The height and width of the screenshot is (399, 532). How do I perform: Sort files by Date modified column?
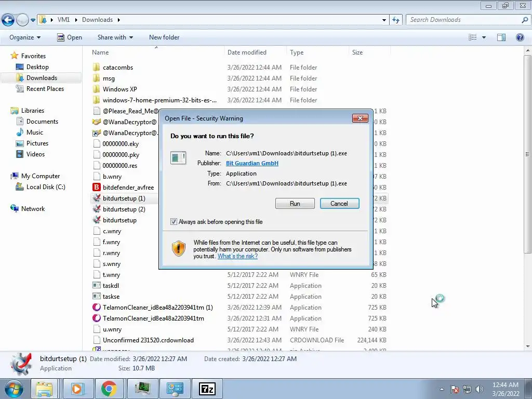(247, 52)
